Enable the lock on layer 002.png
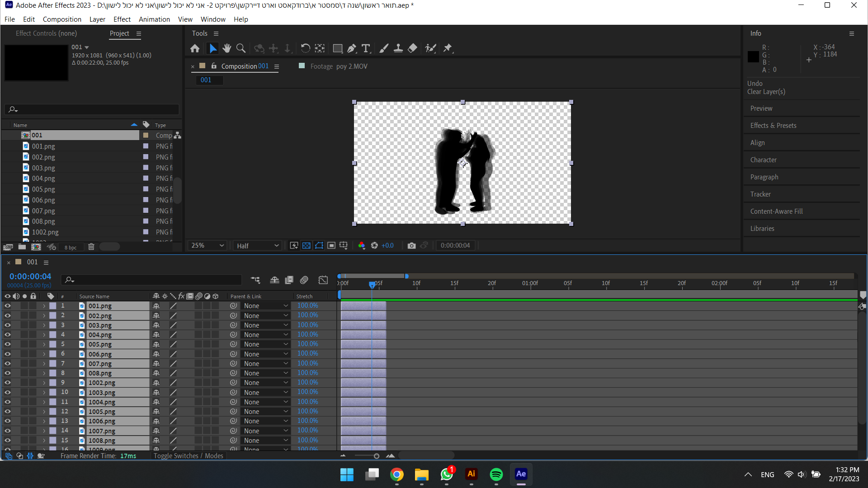 [33, 315]
